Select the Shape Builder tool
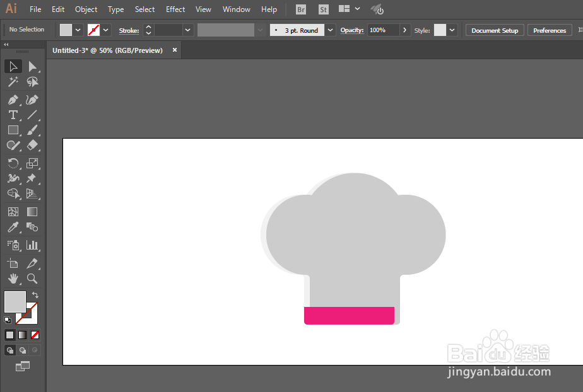 pyautogui.click(x=13, y=193)
